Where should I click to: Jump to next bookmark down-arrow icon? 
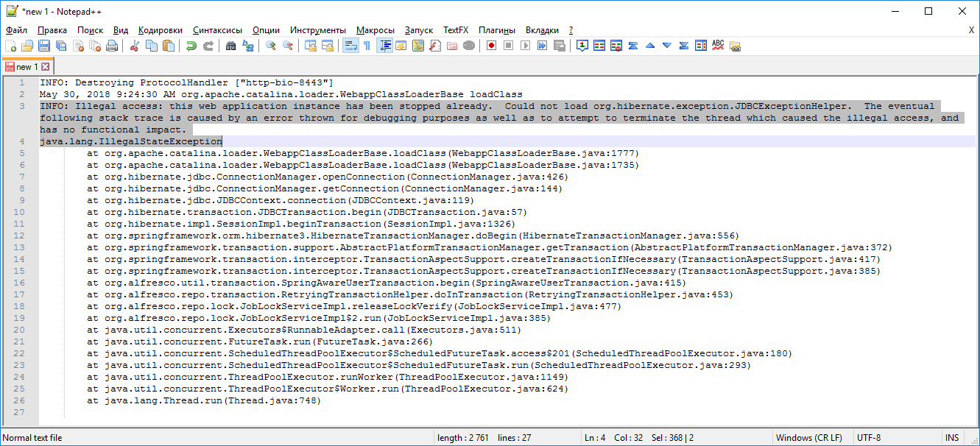[x=667, y=46]
